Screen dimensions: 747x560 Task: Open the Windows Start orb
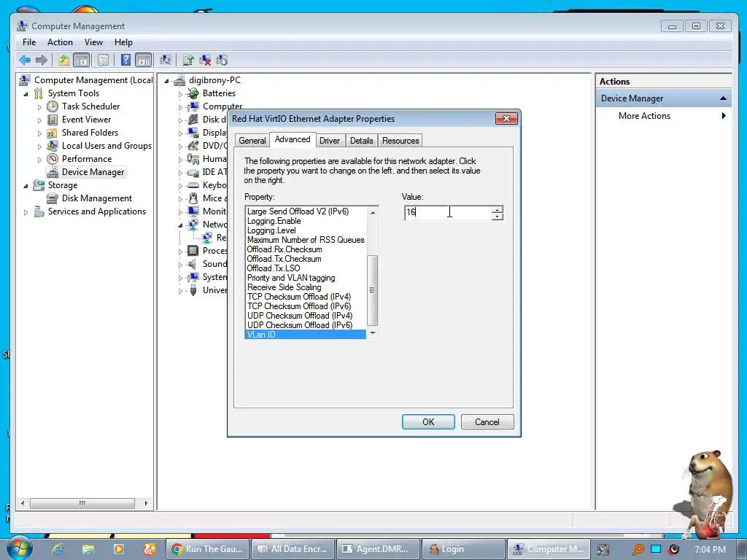20,548
